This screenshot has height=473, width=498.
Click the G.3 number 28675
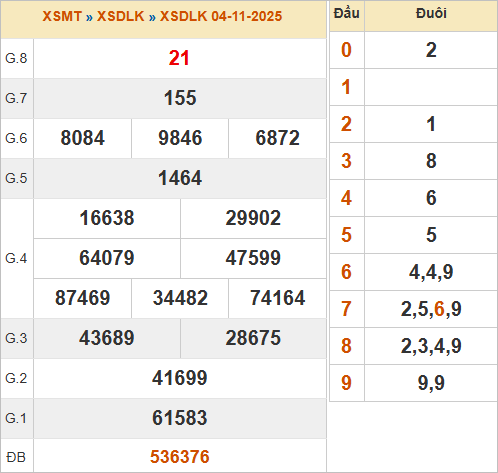[253, 338]
